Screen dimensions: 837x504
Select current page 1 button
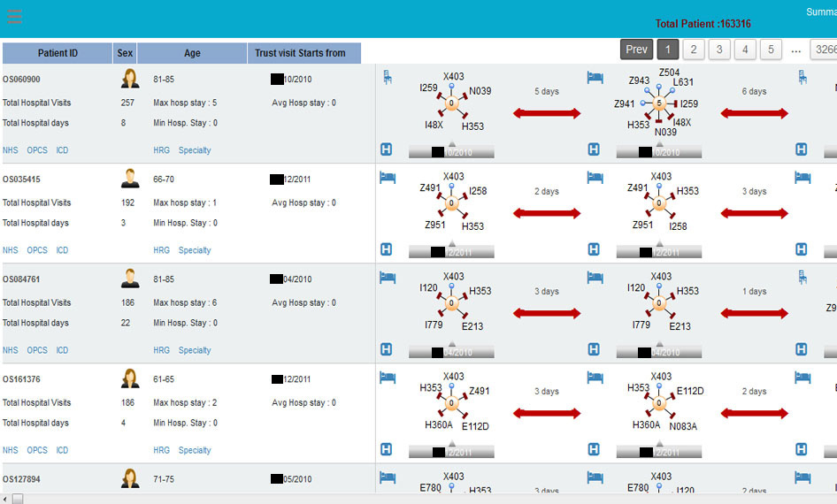tap(668, 50)
